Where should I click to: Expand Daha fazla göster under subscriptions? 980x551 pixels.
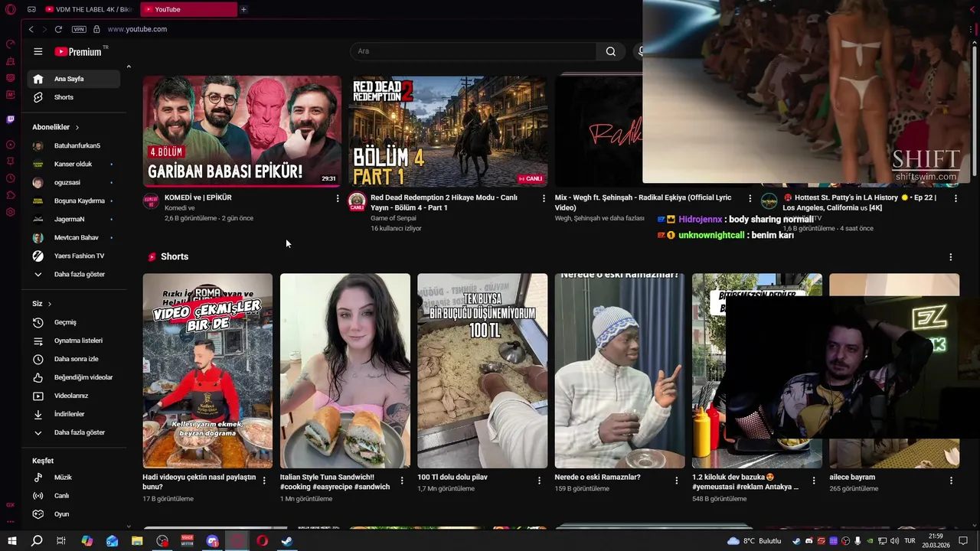click(73, 274)
